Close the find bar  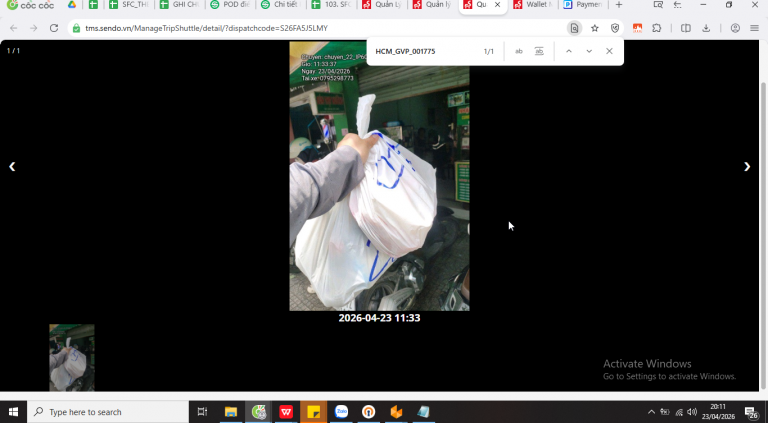(x=609, y=51)
